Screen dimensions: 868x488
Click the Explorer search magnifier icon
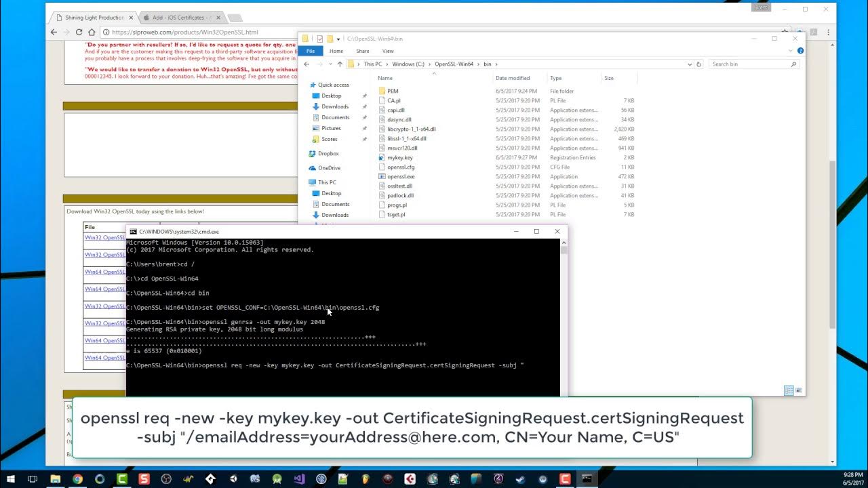click(x=793, y=64)
